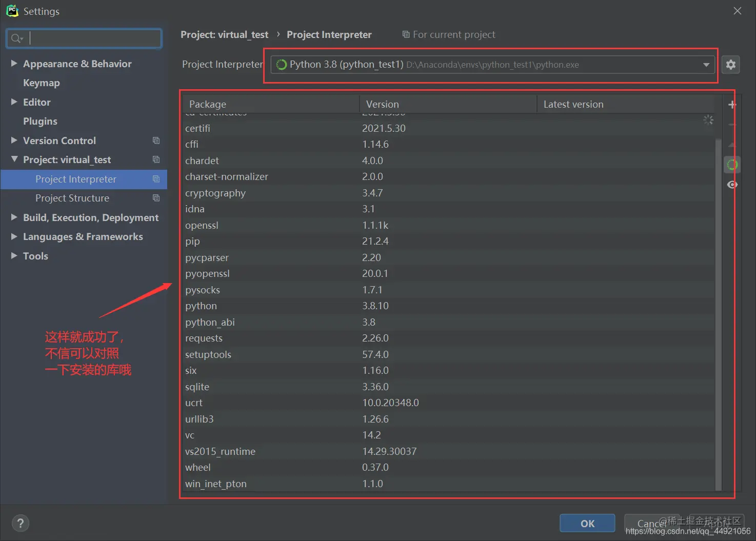Select the pysocks package row

click(x=449, y=290)
